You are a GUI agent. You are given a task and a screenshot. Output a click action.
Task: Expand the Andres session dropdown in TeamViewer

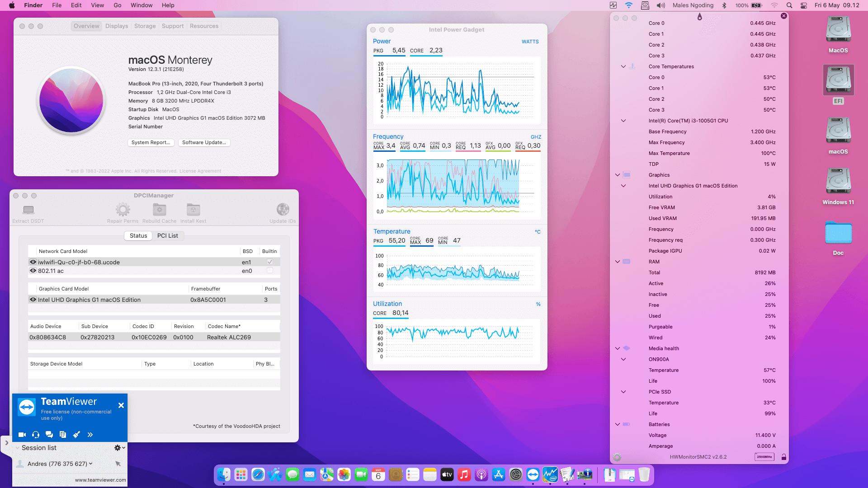(90, 463)
